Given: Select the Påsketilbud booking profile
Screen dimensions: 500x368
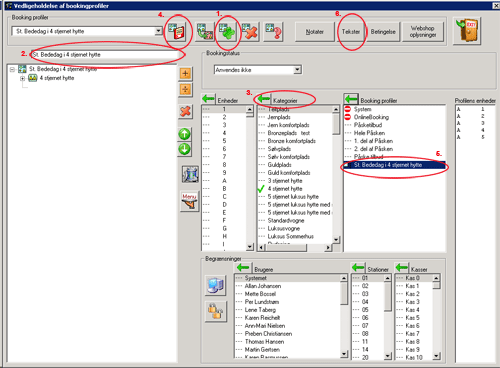Looking at the screenshot, I should tap(368, 125).
